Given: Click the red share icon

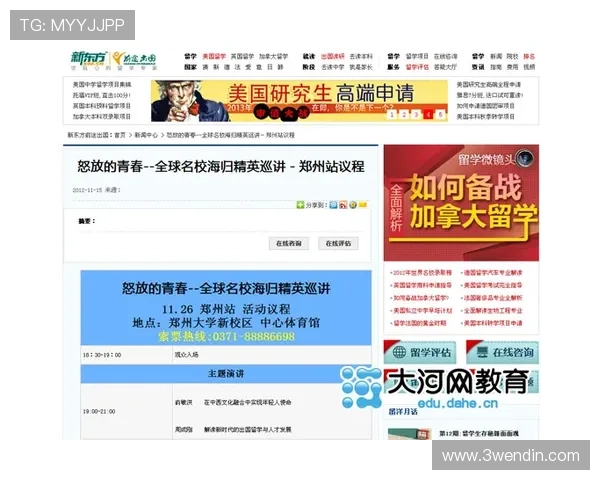Looking at the screenshot, I should 343,205.
